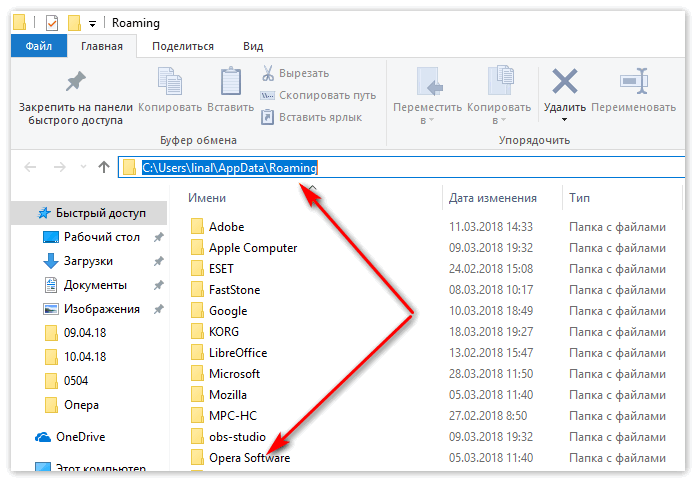Sort by the Тип column header
The image size is (696, 482).
(x=579, y=198)
